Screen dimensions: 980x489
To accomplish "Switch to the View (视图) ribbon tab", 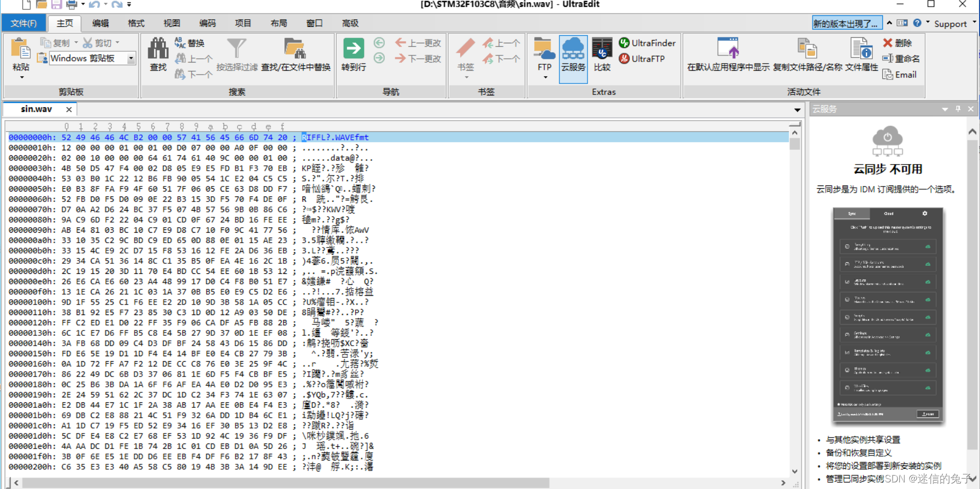I will pos(172,23).
